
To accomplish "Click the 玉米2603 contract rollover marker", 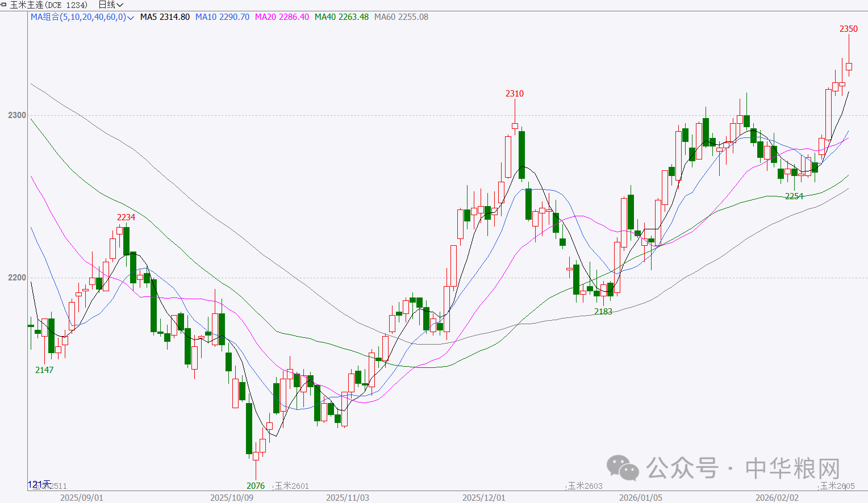I will [x=585, y=486].
